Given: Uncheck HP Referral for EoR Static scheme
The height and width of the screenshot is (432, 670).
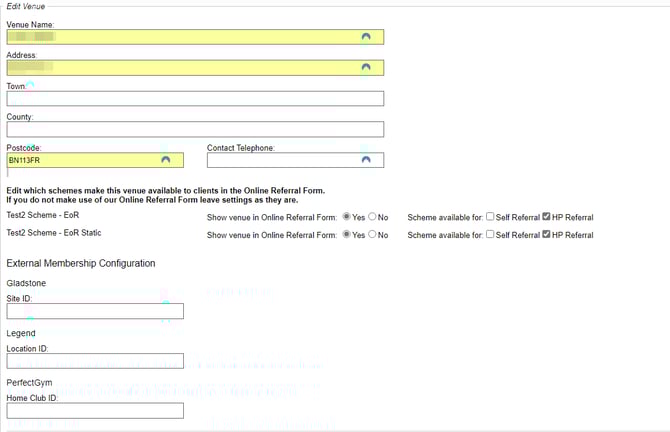Looking at the screenshot, I should point(546,234).
